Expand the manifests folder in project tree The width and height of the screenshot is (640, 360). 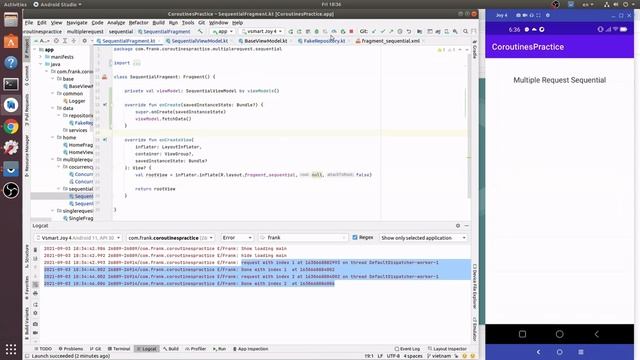[x=41, y=57]
